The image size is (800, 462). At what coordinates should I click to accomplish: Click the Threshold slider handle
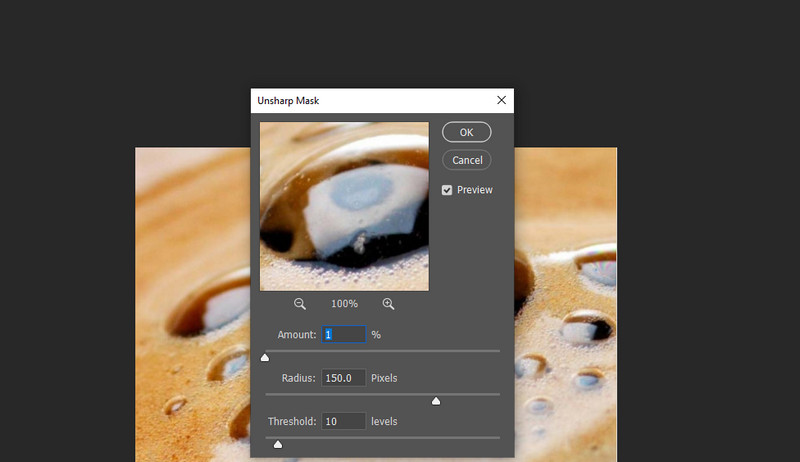[278, 444]
